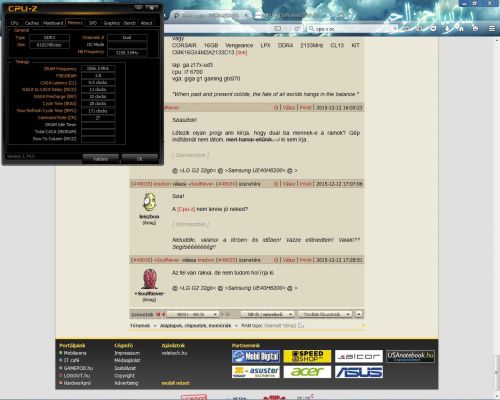The image size is (500, 400).
Task: Click the browser search box with cpu-z oc
Action: tap(352, 29)
